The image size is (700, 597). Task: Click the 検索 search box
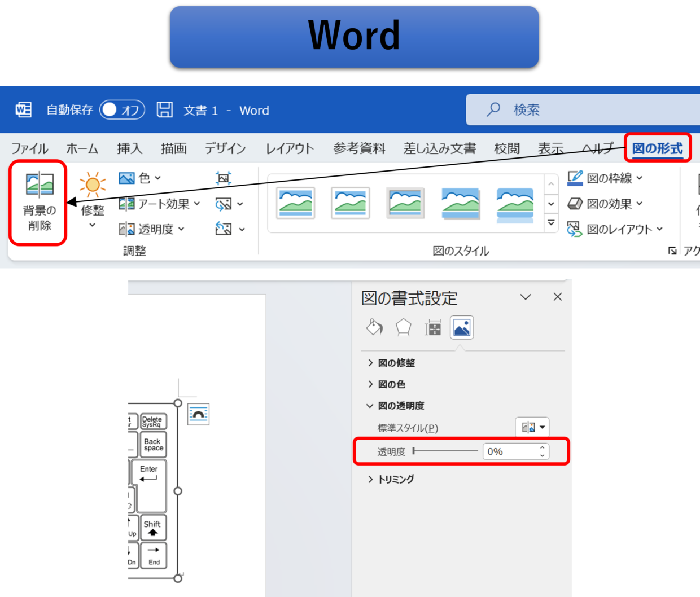[583, 109]
